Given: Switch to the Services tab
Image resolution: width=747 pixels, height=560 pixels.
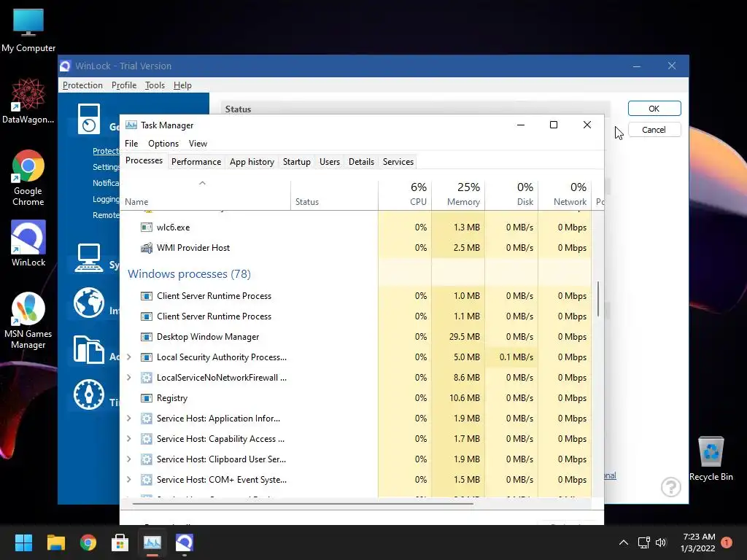Looking at the screenshot, I should (398, 162).
